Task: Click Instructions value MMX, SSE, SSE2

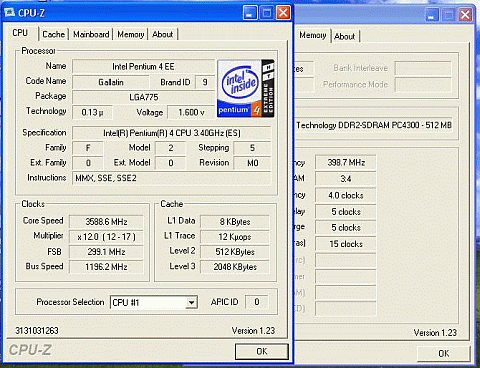Action: pyautogui.click(x=172, y=178)
